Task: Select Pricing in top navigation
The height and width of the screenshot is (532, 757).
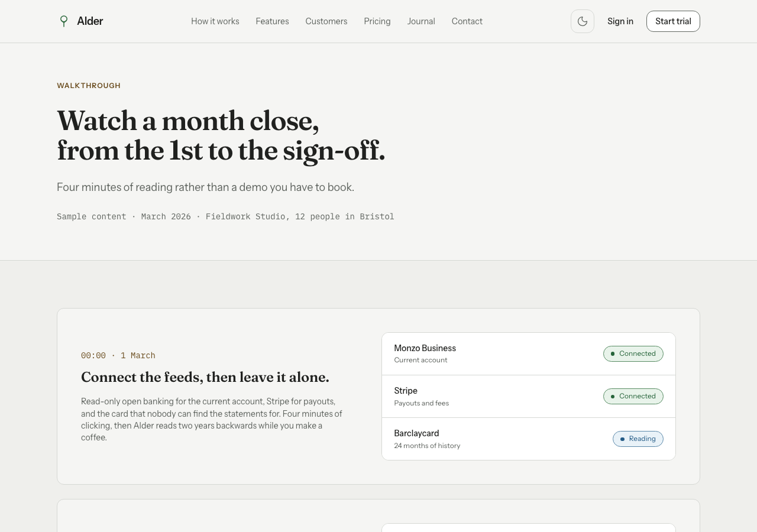Action: coord(377,21)
